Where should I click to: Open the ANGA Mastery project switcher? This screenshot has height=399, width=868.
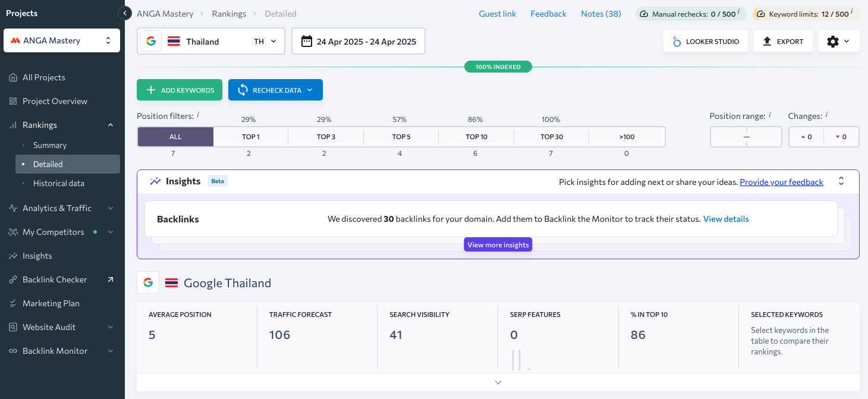click(62, 40)
